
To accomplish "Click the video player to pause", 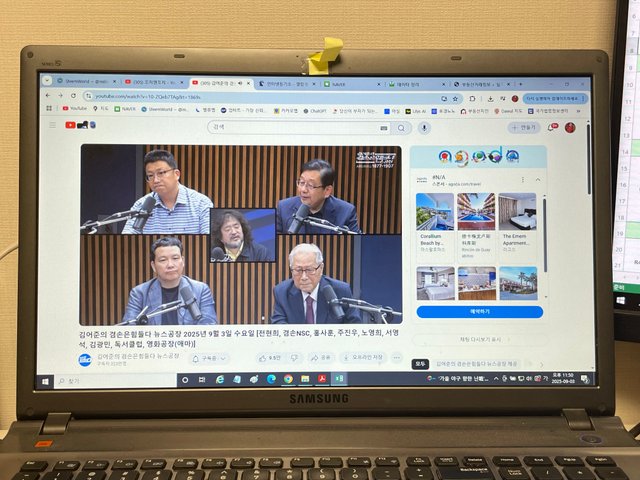I will [241, 235].
